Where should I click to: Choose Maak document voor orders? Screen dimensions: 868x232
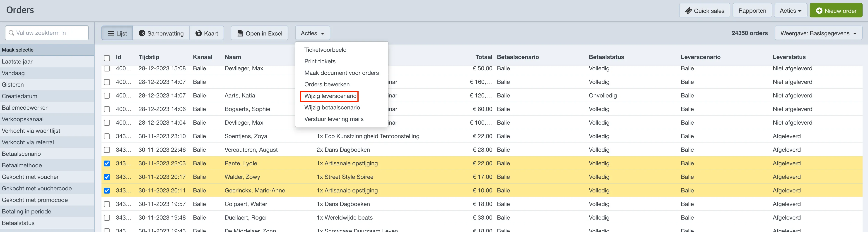(x=341, y=73)
